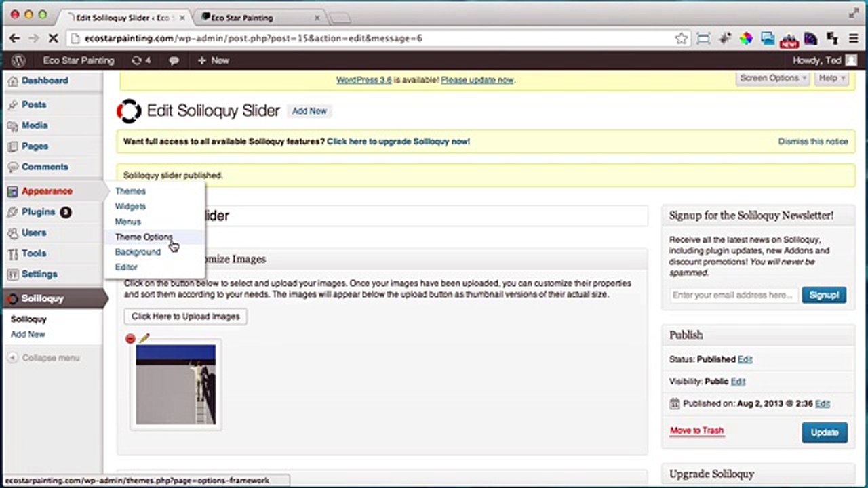Open the comments bubble in admin bar
This screenshot has height=488, width=868.
(x=174, y=60)
